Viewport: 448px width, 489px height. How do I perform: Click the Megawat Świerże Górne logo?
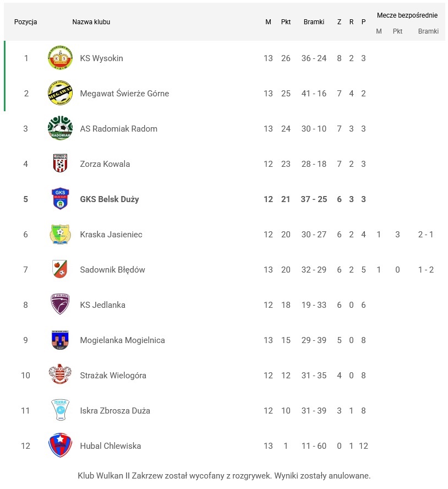point(60,94)
